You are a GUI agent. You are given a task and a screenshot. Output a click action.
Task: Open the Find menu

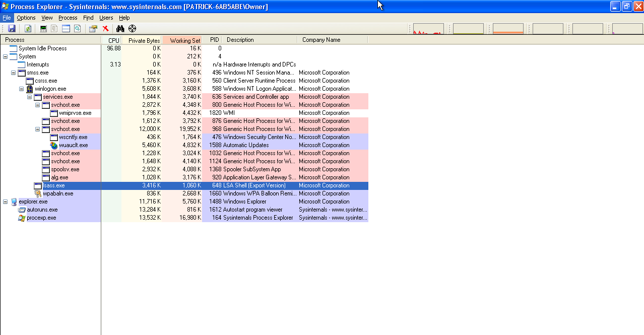tap(88, 18)
